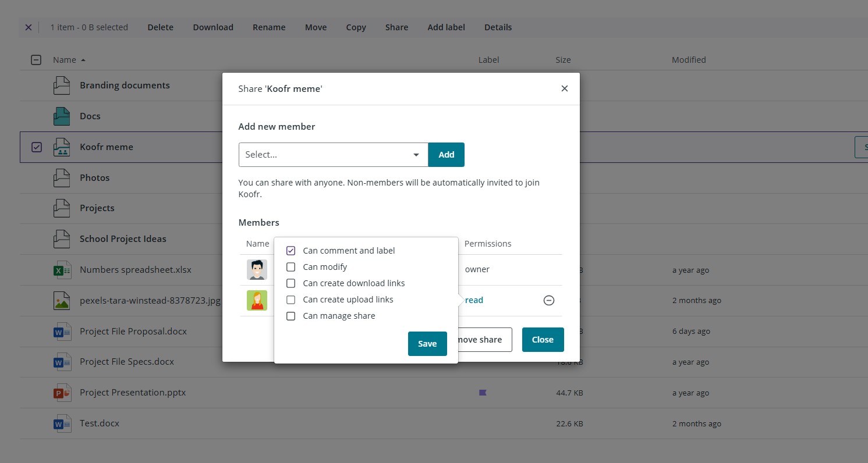This screenshot has width=868, height=463.
Task: Open Project Presentation.pptx file name
Action: click(133, 393)
